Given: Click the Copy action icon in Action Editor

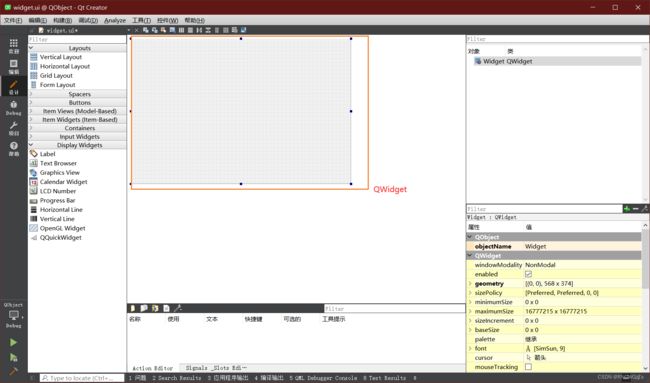Looking at the screenshot, I should (x=144, y=308).
